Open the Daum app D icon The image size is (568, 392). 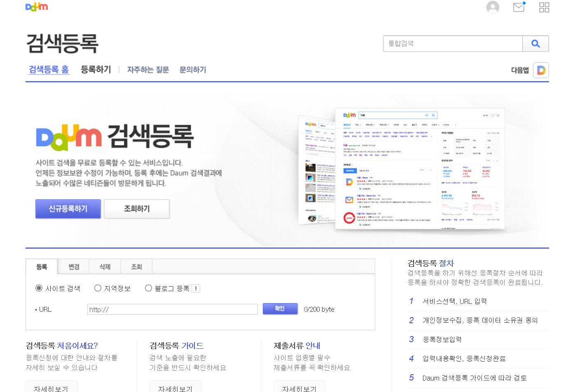(x=541, y=70)
